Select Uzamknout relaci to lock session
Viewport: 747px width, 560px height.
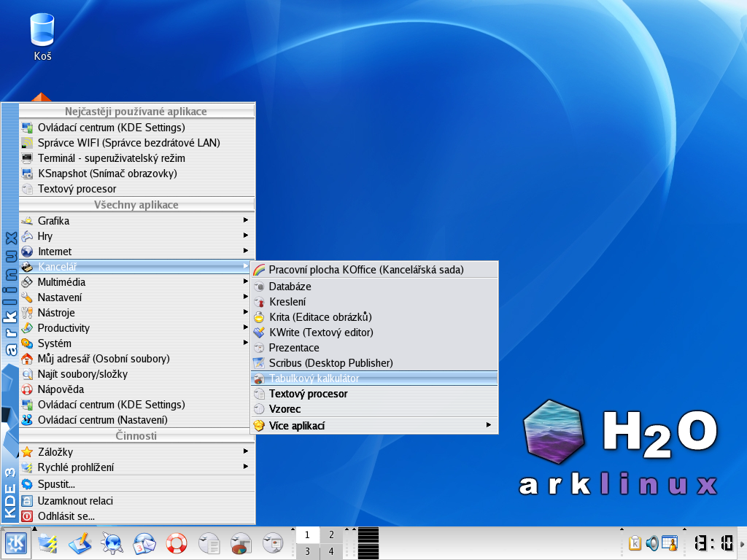pyautogui.click(x=136, y=501)
